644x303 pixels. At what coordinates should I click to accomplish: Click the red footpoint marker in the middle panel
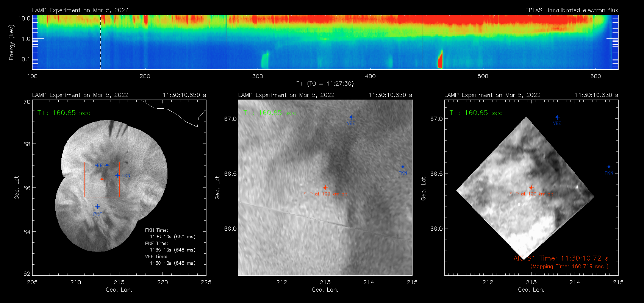pyautogui.click(x=325, y=187)
